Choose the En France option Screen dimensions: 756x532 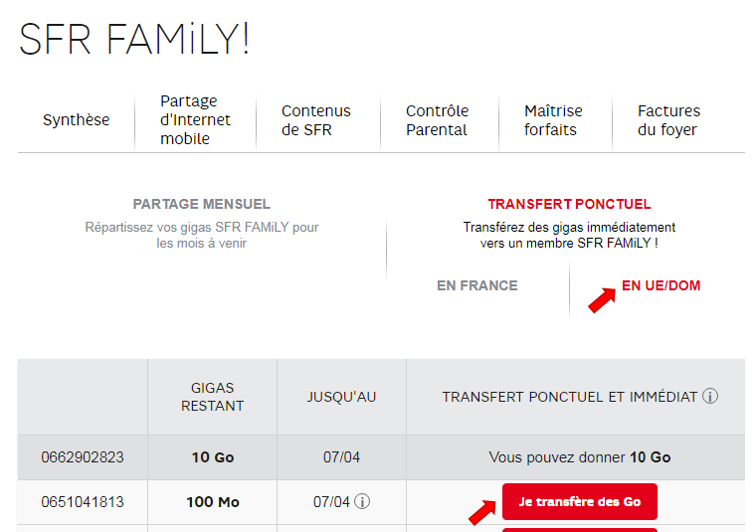tap(477, 285)
